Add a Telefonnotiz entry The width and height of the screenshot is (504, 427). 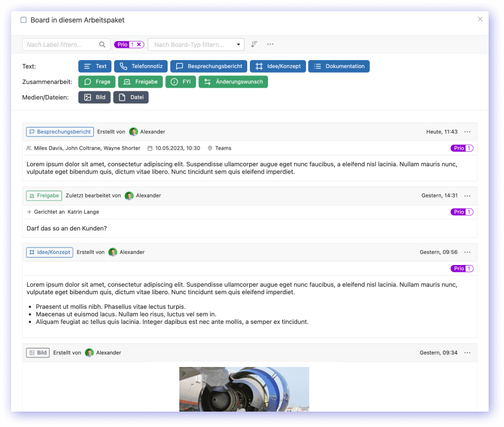pyautogui.click(x=141, y=66)
